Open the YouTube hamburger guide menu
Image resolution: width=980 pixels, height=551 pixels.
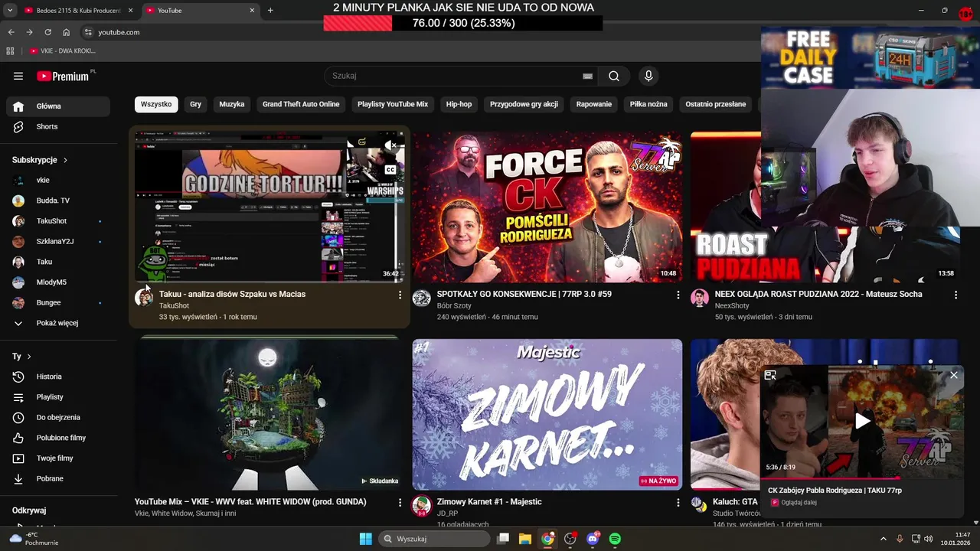click(x=18, y=76)
